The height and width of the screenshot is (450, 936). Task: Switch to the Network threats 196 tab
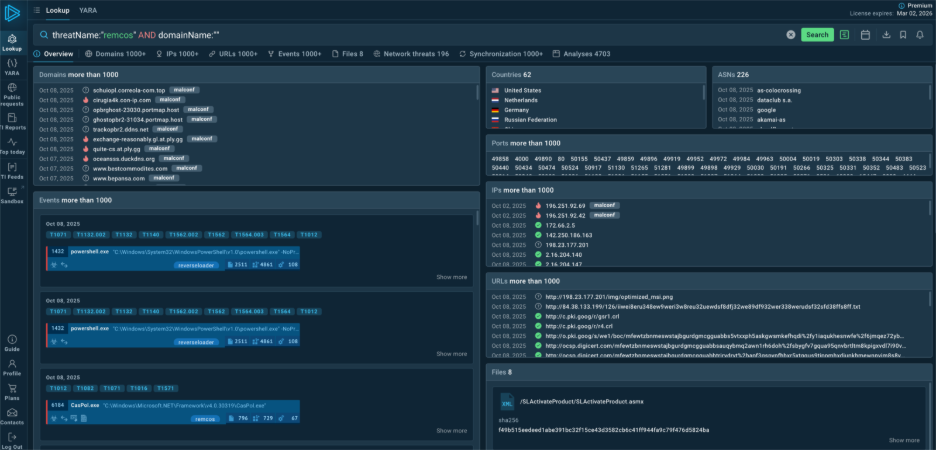(411, 53)
